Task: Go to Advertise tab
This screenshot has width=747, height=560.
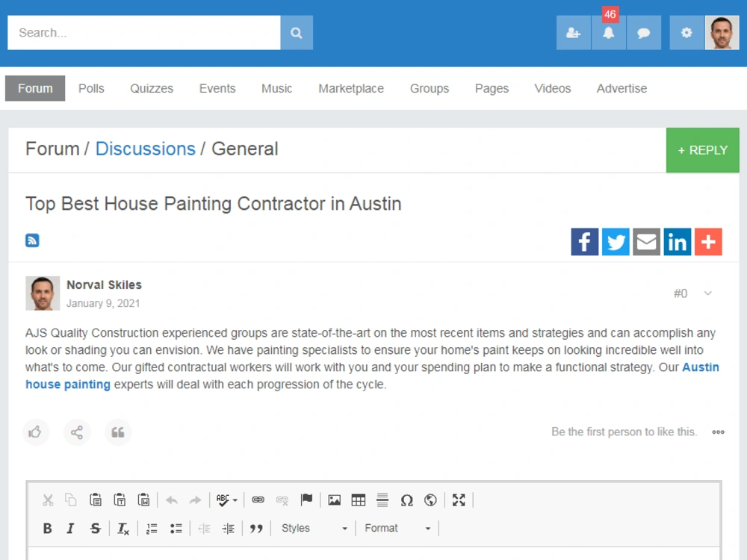Action: (x=622, y=89)
